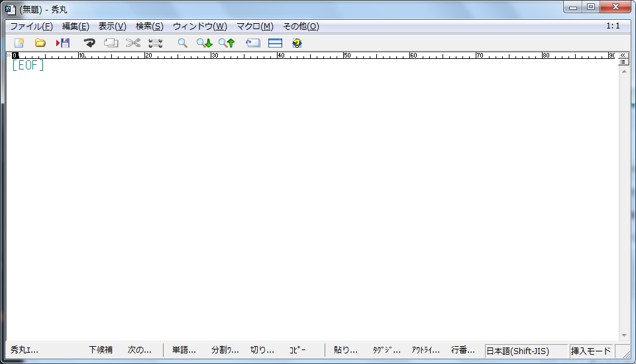
Task: Click the 次の... function key button
Action: pos(140,350)
